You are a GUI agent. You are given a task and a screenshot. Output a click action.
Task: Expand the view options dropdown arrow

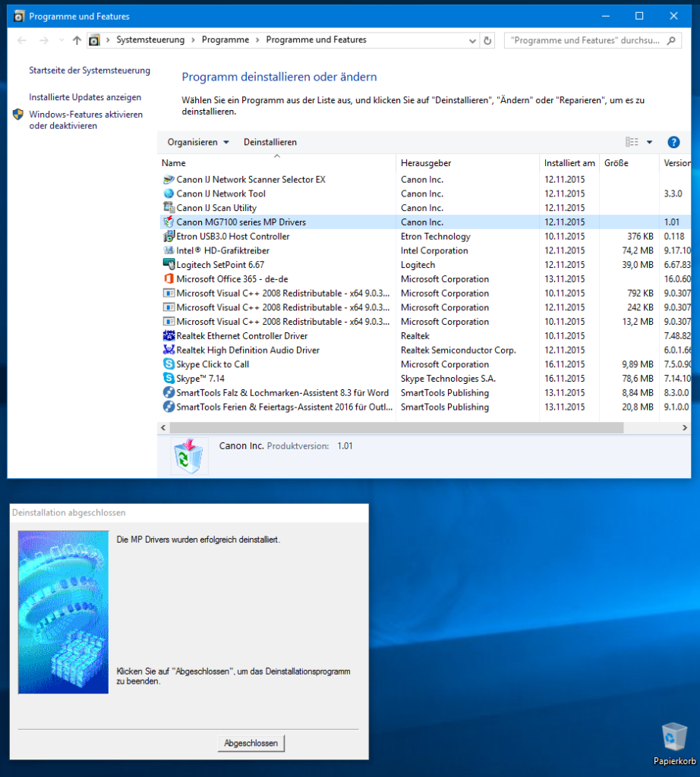(x=649, y=142)
